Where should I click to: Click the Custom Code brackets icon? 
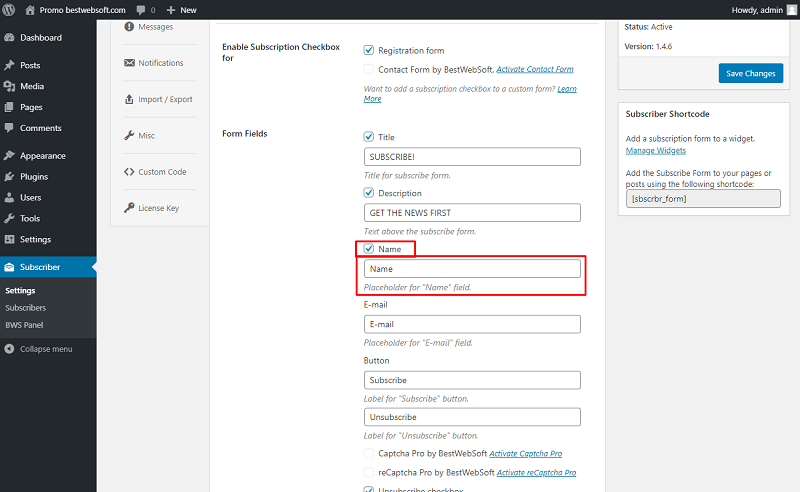pyautogui.click(x=129, y=171)
